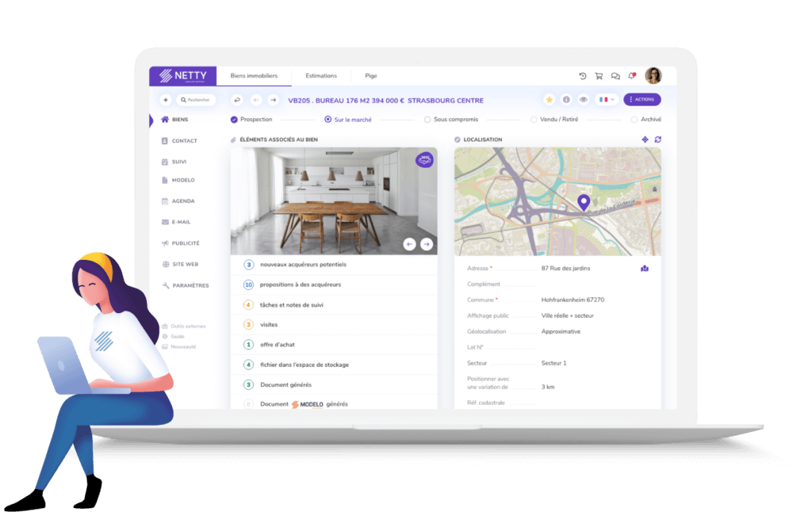The width and height of the screenshot is (812, 531).
Task: Mark property as favorite with star icon
Action: tap(549, 100)
